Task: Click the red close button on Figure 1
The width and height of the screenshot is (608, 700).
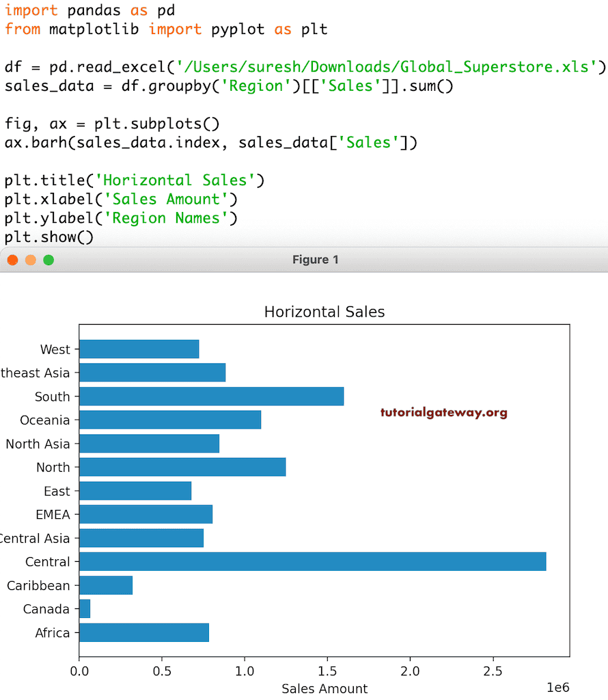Action: click(12, 260)
